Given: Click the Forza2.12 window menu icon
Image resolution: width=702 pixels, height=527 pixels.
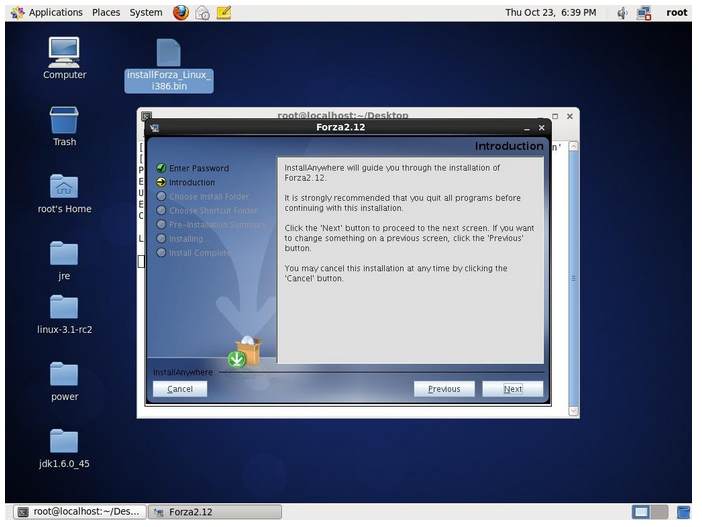Looking at the screenshot, I should 155,128.
